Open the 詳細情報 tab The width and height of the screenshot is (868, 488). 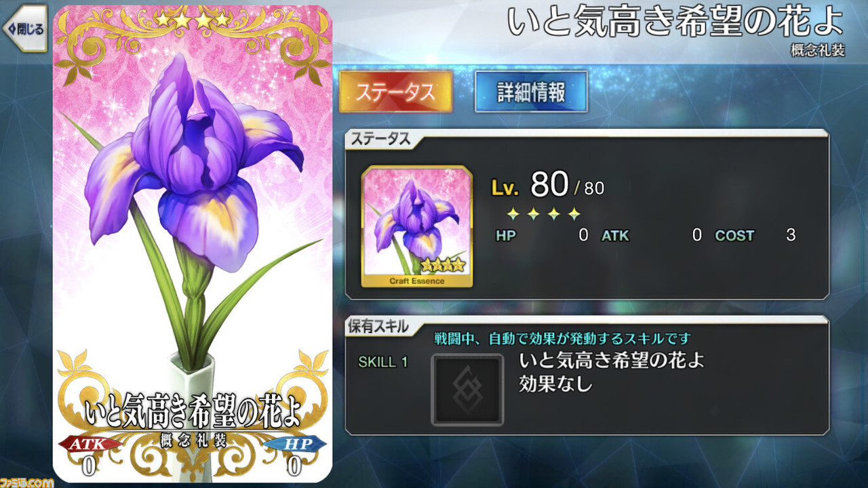(531, 91)
